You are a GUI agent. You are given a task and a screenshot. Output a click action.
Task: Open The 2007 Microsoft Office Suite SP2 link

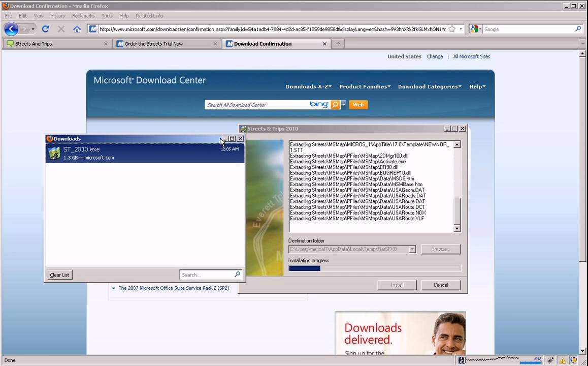click(174, 288)
